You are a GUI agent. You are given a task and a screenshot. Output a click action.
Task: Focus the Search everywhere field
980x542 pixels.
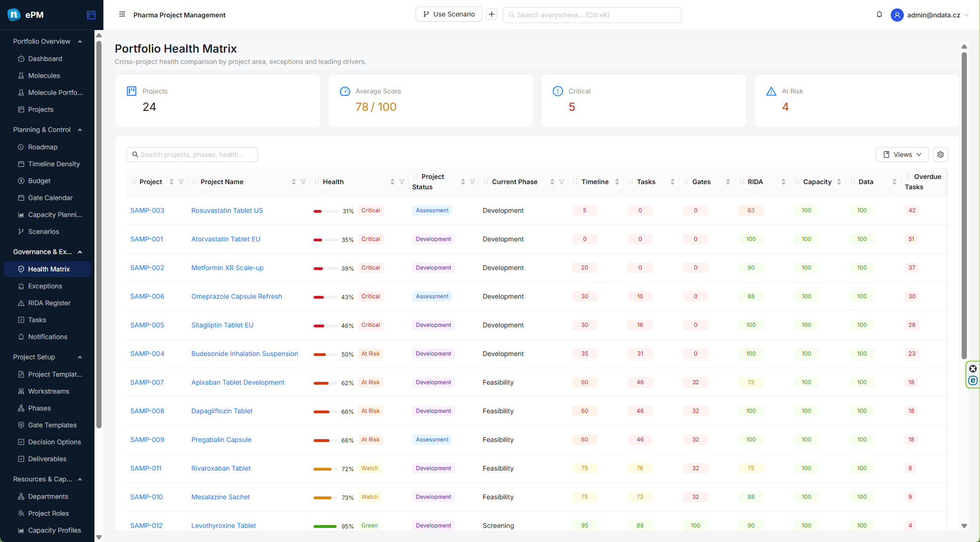(592, 15)
